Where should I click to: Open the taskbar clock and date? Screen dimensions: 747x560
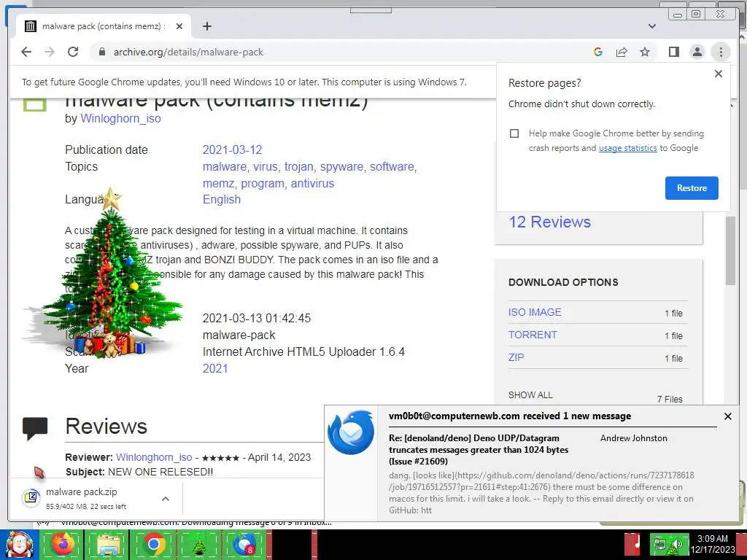tap(713, 544)
